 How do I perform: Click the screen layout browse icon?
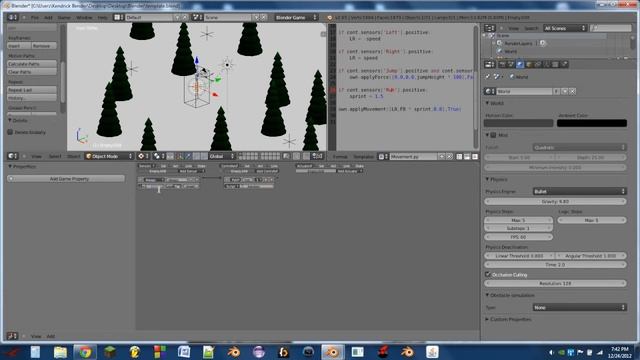coord(118,18)
